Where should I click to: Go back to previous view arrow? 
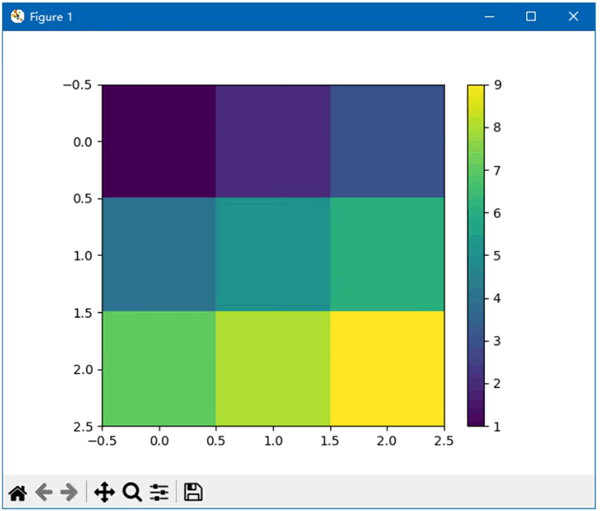coord(44,492)
